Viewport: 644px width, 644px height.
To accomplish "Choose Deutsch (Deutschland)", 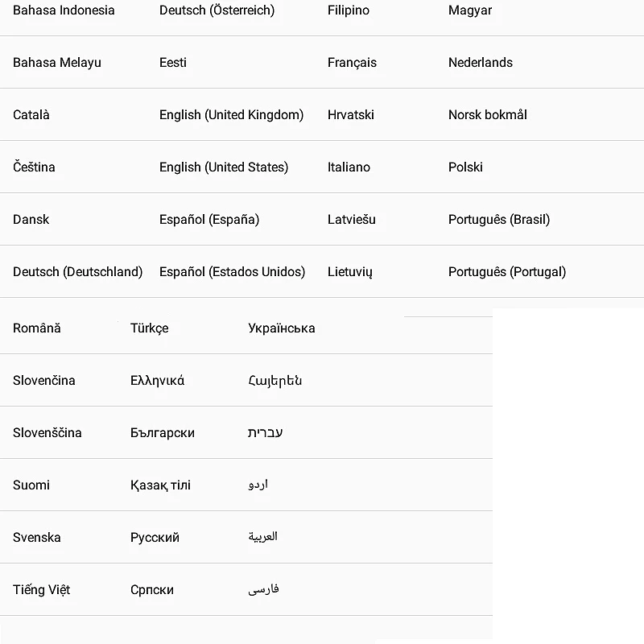I will coord(77,272).
